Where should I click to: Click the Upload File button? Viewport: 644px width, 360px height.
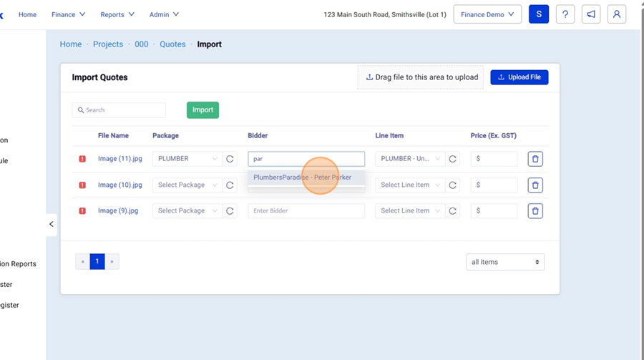(x=519, y=77)
